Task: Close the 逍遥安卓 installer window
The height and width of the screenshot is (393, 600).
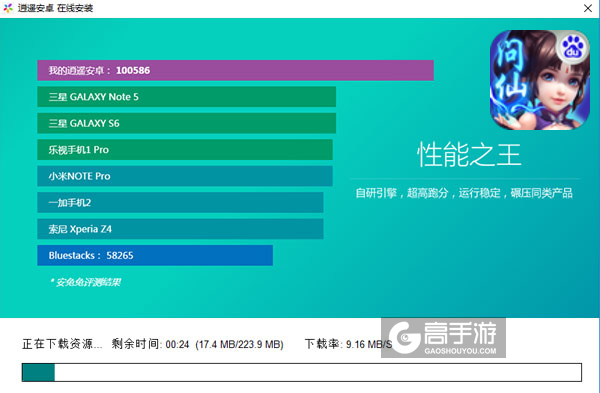Action: point(588,8)
